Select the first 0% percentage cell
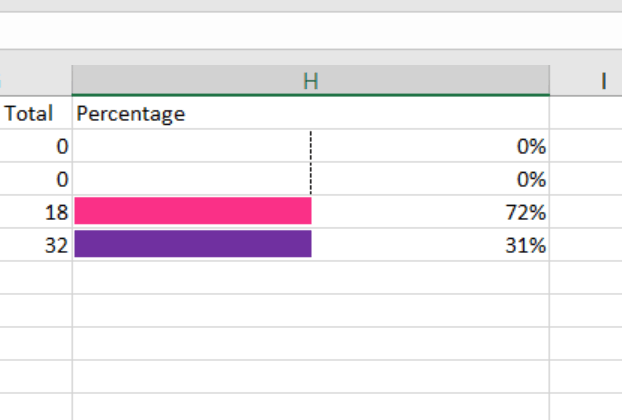This screenshot has height=420, width=622. coord(311,146)
